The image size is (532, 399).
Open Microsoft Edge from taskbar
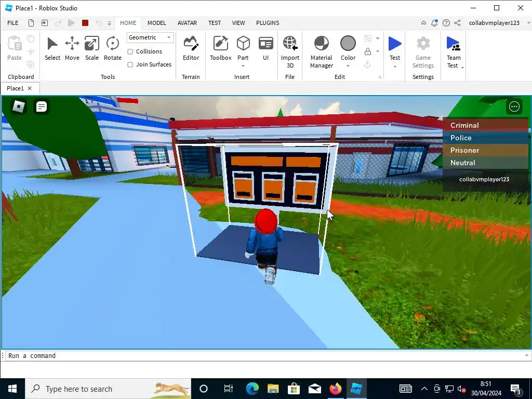point(252,389)
